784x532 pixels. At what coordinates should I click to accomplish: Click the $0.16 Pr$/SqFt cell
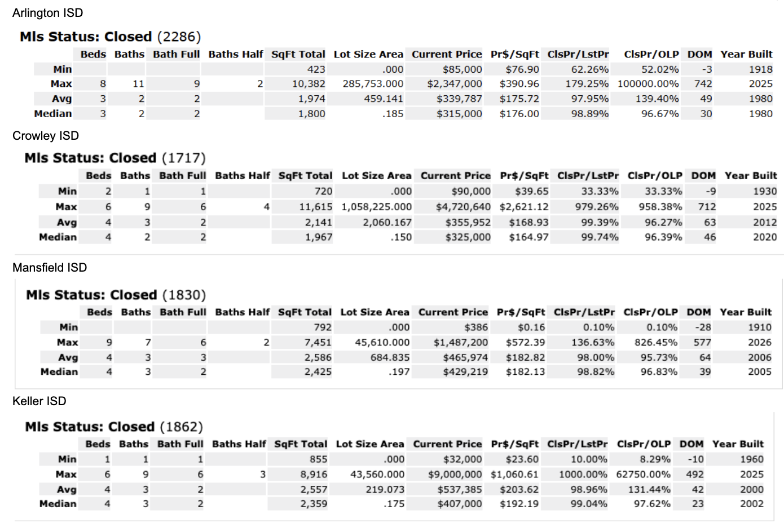(x=531, y=327)
